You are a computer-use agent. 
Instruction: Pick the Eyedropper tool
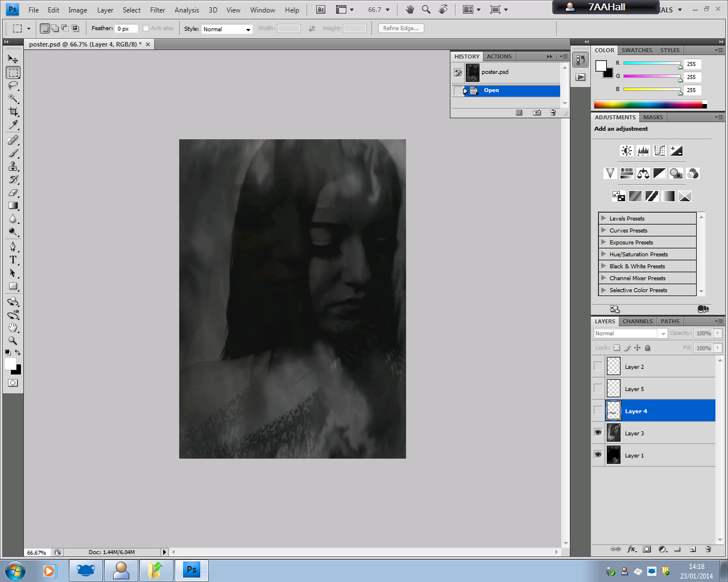[x=13, y=125]
